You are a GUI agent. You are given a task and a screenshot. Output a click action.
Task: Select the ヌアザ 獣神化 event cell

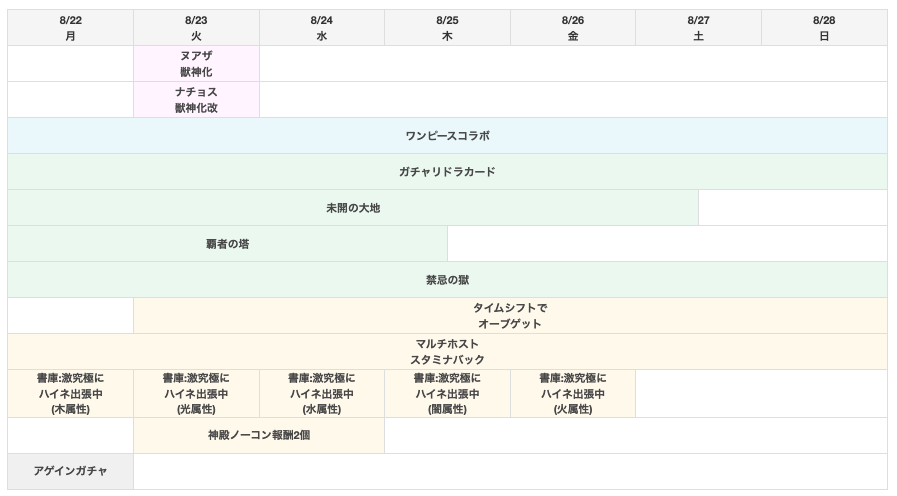[196, 64]
